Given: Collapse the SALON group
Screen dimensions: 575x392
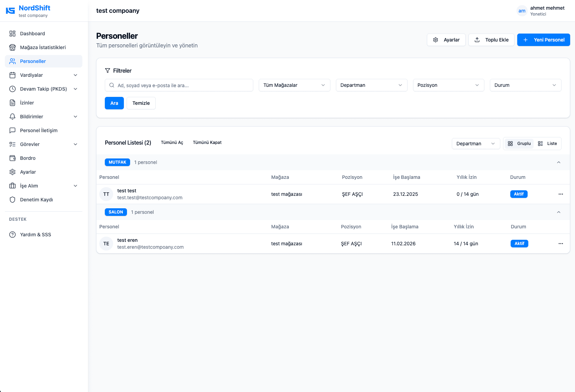Looking at the screenshot, I should (559, 212).
